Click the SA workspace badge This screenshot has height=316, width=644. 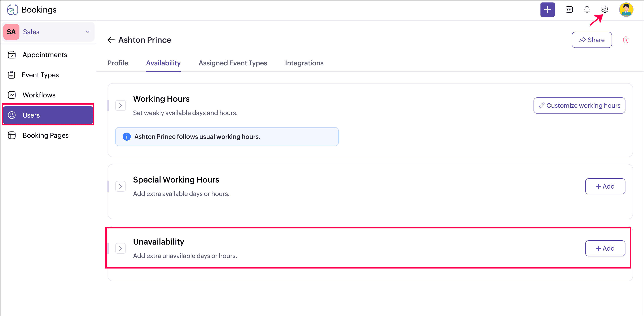11,32
